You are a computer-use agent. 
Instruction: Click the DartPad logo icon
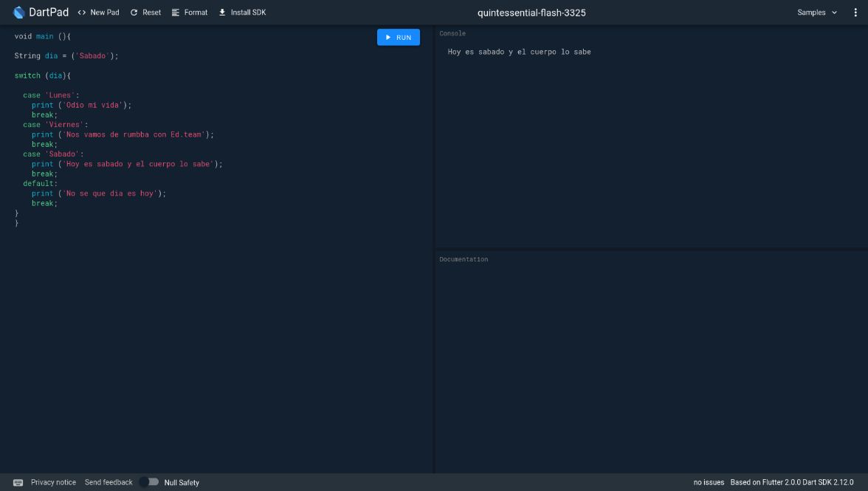(x=19, y=13)
